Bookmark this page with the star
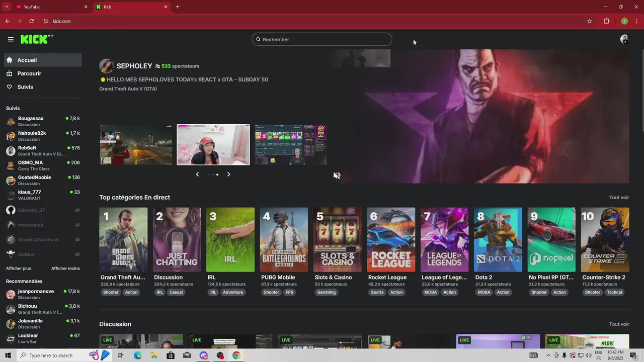Screen dimensions: 644x362 pyautogui.click(x=590, y=21)
